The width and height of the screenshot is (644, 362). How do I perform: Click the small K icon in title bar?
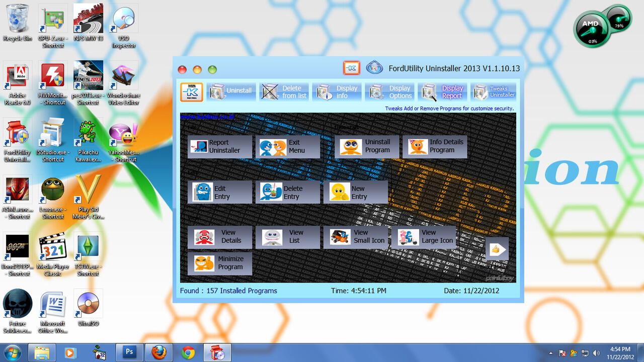352,68
